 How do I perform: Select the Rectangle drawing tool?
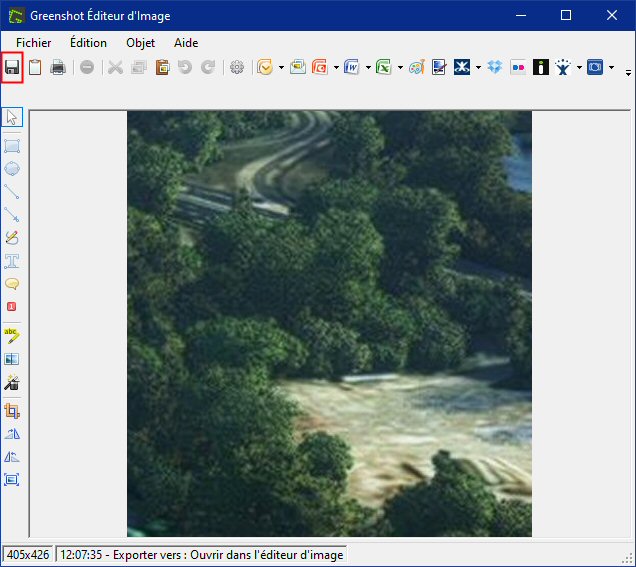12,146
